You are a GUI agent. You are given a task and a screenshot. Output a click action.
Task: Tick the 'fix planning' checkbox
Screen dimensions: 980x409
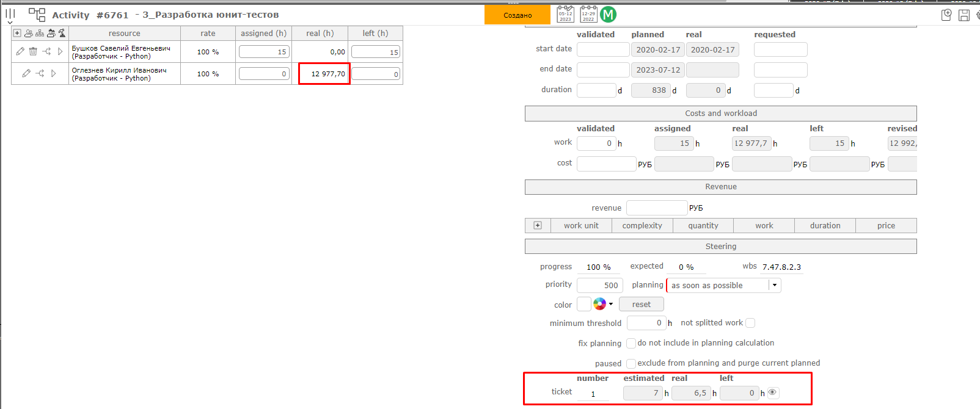click(x=631, y=343)
